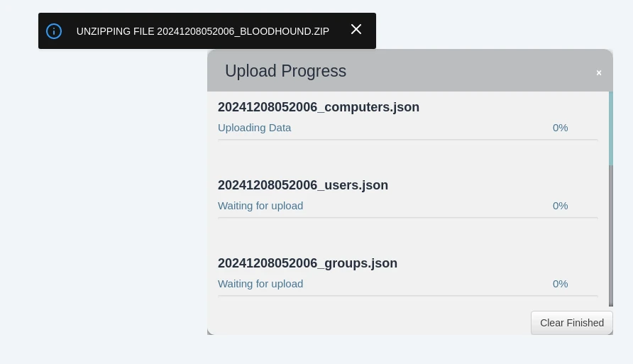Click the groups.json progress bar

pos(408,296)
